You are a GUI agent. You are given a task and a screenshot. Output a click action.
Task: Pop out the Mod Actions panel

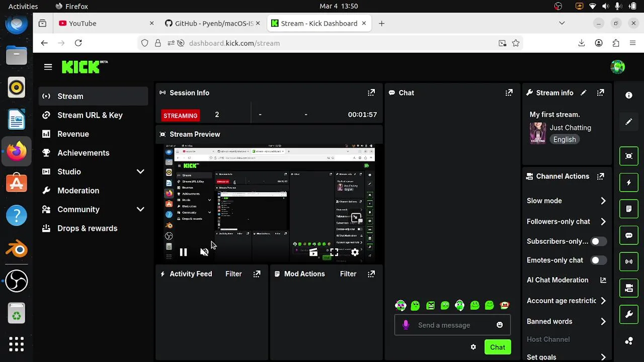pos(371,274)
